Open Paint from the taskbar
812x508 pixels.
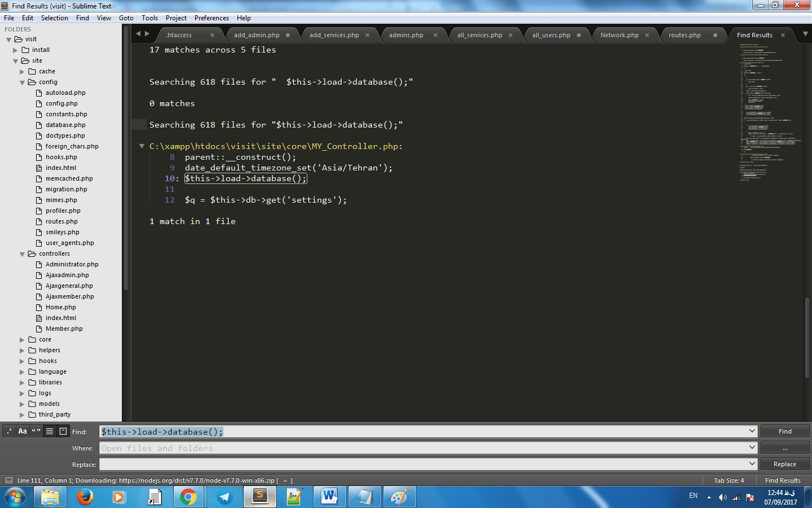click(399, 497)
